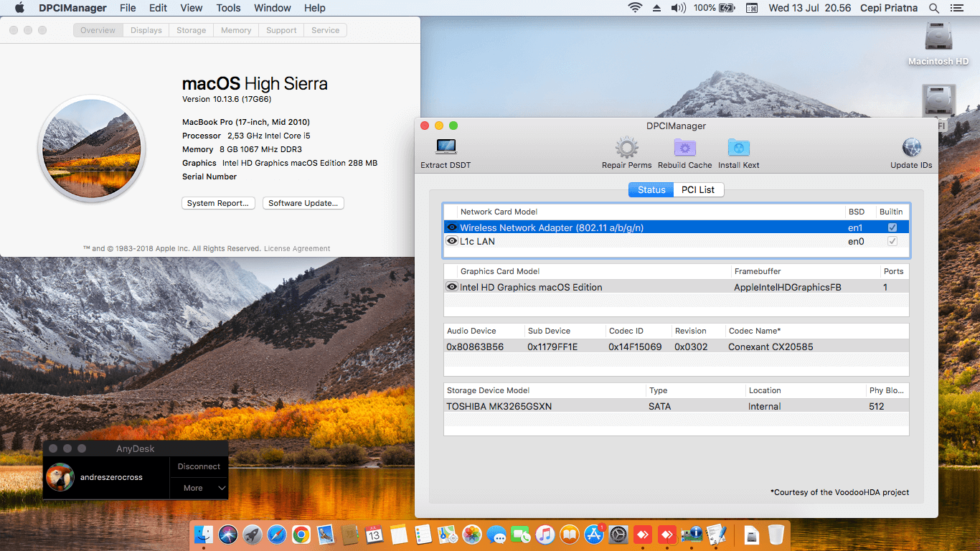The height and width of the screenshot is (551, 980).
Task: Open System Preferences from the Dock
Action: tap(618, 534)
